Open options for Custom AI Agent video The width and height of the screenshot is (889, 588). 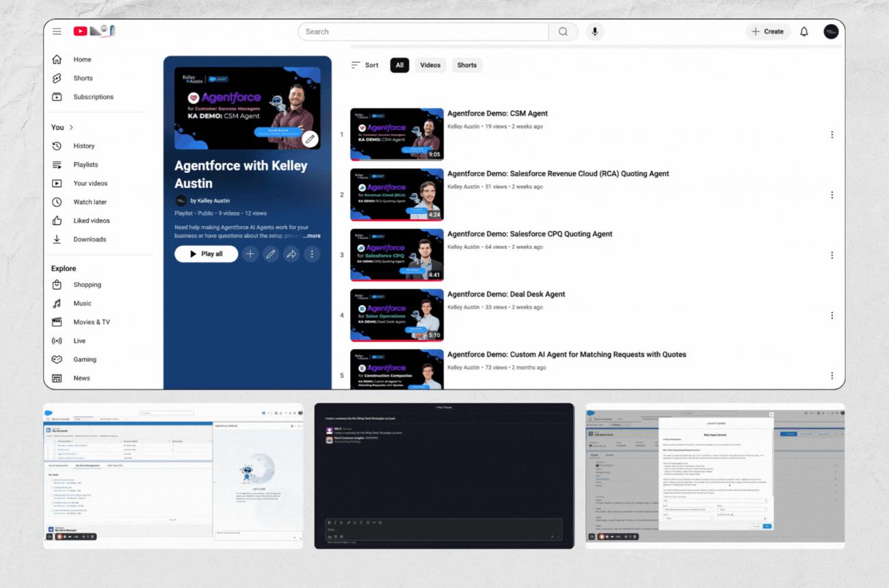tap(832, 375)
